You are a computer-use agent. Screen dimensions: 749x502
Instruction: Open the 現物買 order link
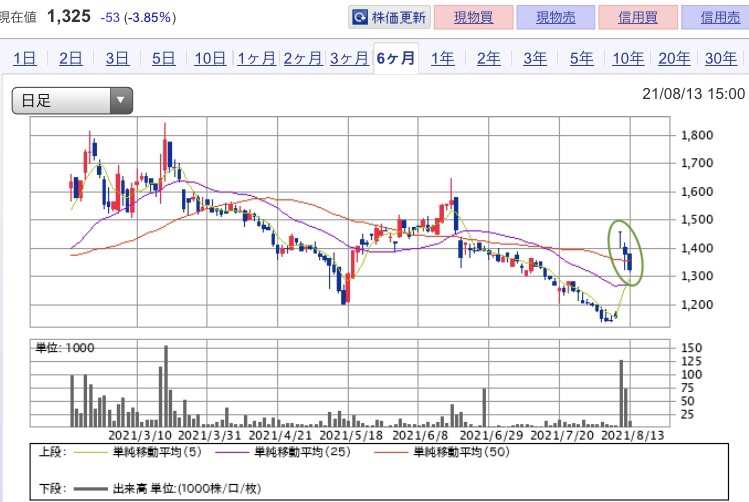point(473,18)
